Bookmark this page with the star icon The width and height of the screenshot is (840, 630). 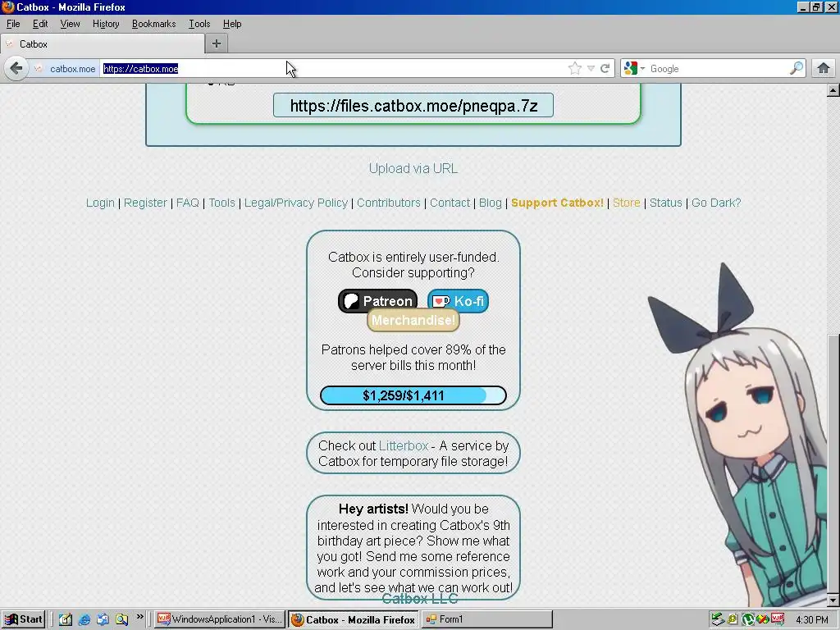pyautogui.click(x=575, y=68)
